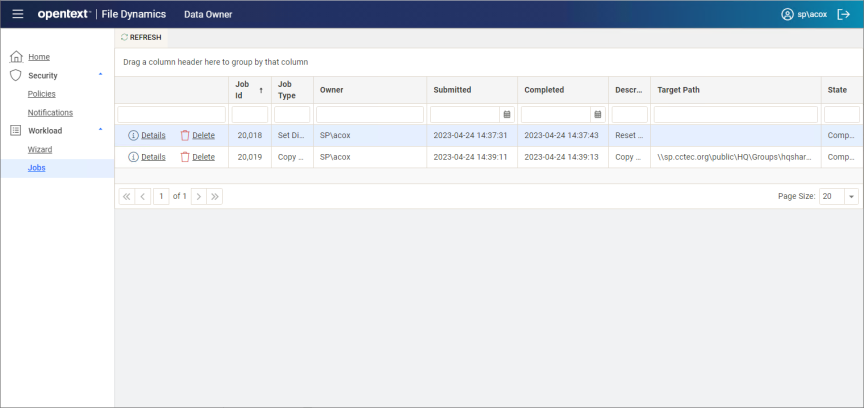Sort by the Job Type column header
This screenshot has width=864, height=408.
(x=292, y=90)
